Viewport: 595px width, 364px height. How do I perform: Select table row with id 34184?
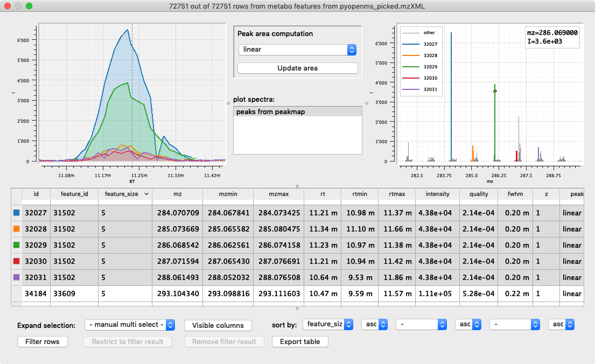(x=297, y=293)
